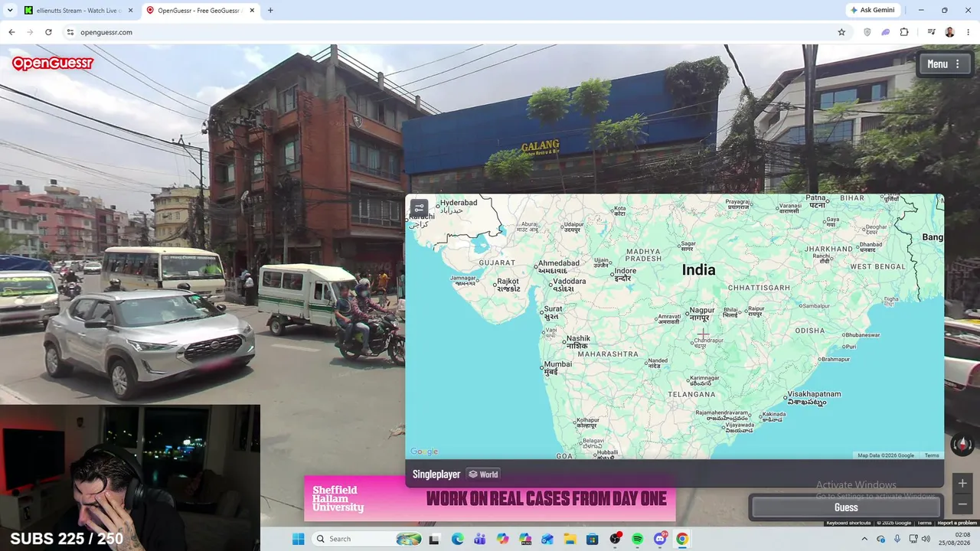Open the Extensions puzzle menu
This screenshot has height=551, width=980.
(x=904, y=32)
